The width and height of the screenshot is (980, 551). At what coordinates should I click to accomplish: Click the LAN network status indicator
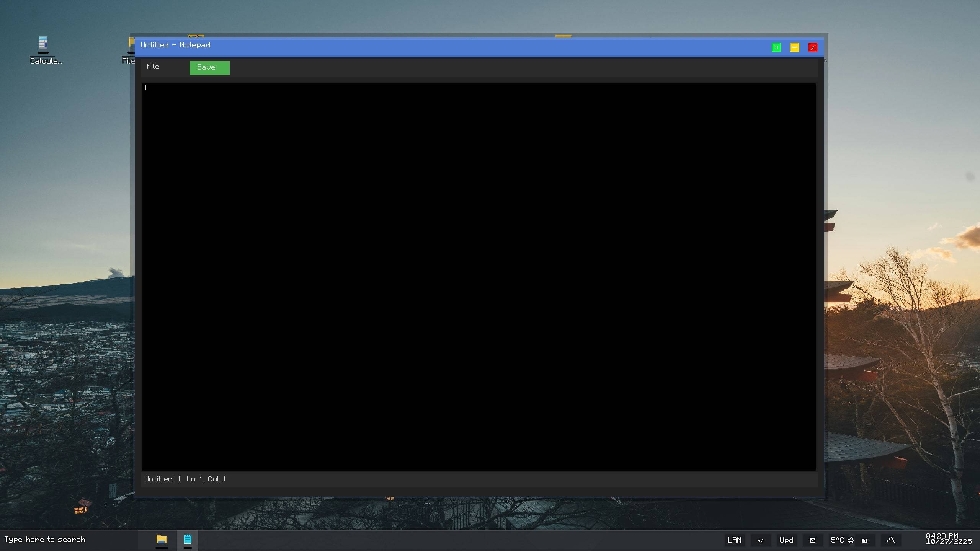click(734, 540)
